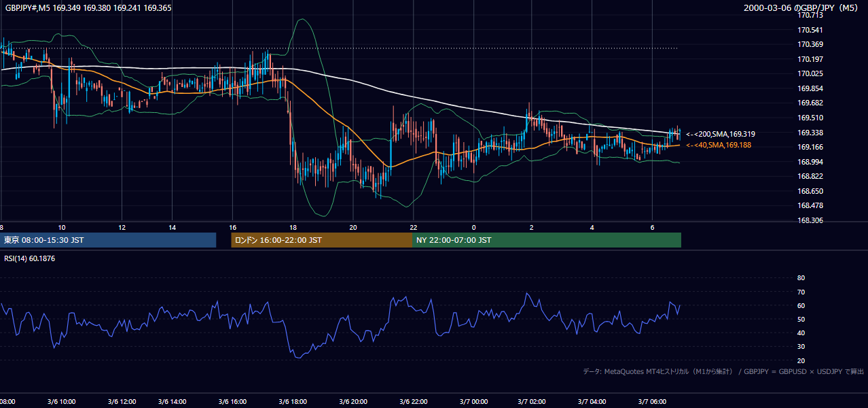
Task: Click bottom time label 3/7 04:00
Action: [592, 402]
